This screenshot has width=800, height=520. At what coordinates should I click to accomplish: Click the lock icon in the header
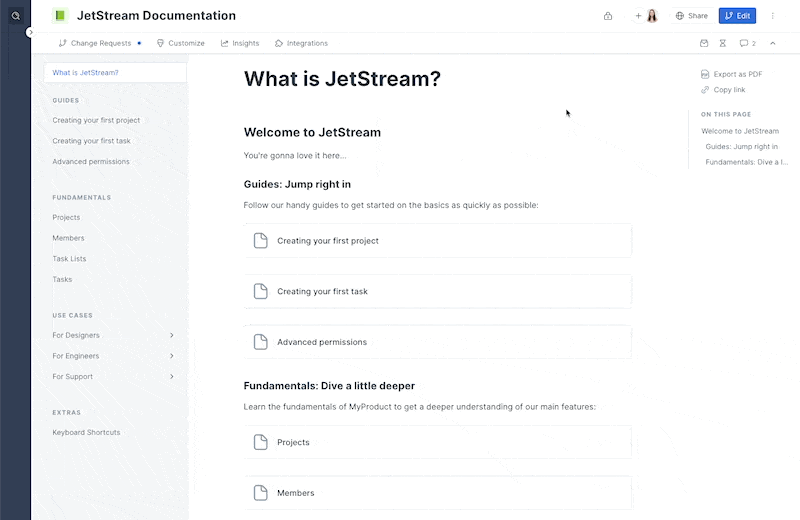[608, 16]
